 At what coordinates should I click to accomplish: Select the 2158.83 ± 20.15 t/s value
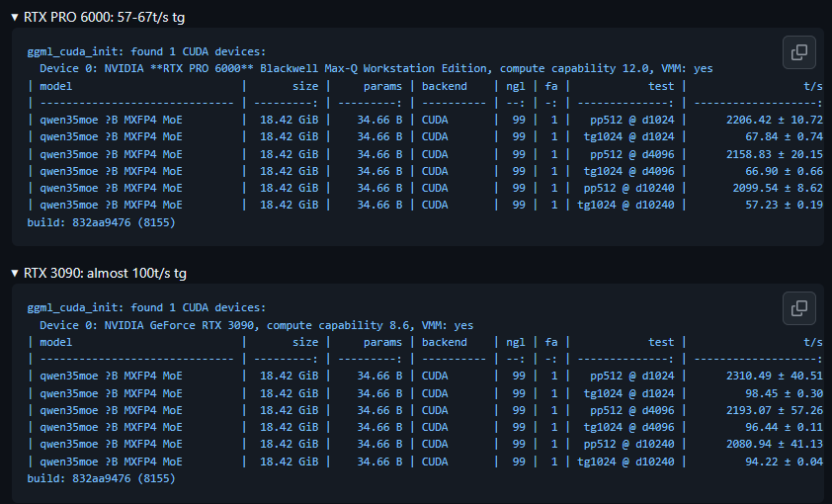[x=774, y=154]
